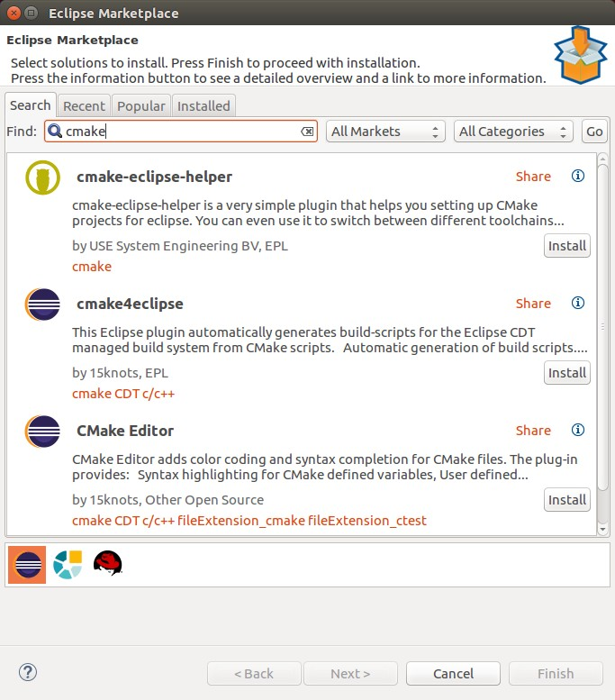Screen dimensions: 615x700
Task: Open the All Categories dropdown
Action: click(x=513, y=132)
